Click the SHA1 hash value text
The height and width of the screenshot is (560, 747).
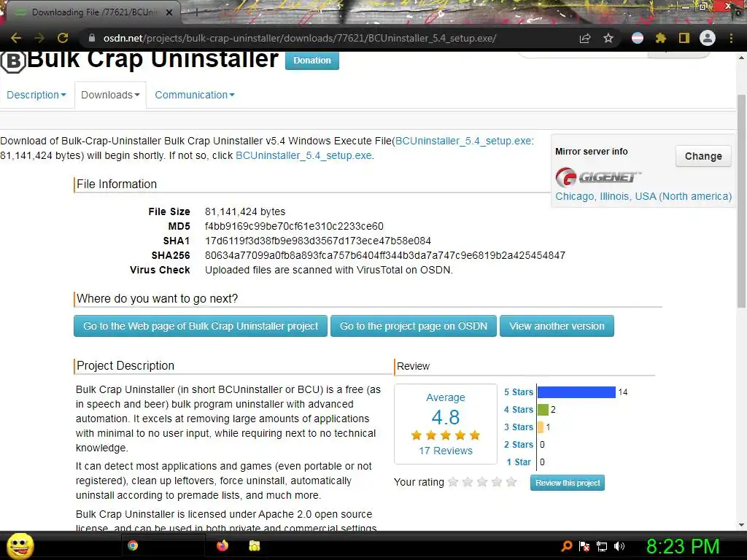tap(318, 241)
